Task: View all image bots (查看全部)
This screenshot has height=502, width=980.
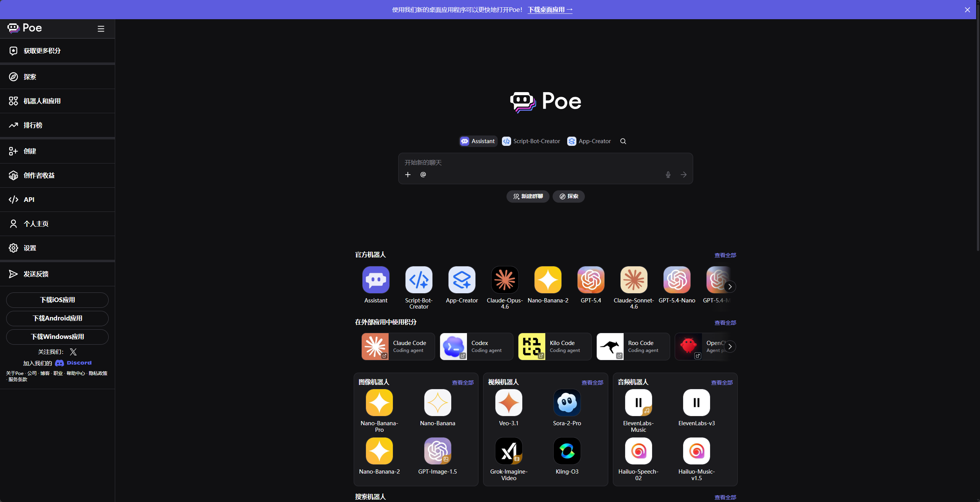Action: click(x=463, y=383)
